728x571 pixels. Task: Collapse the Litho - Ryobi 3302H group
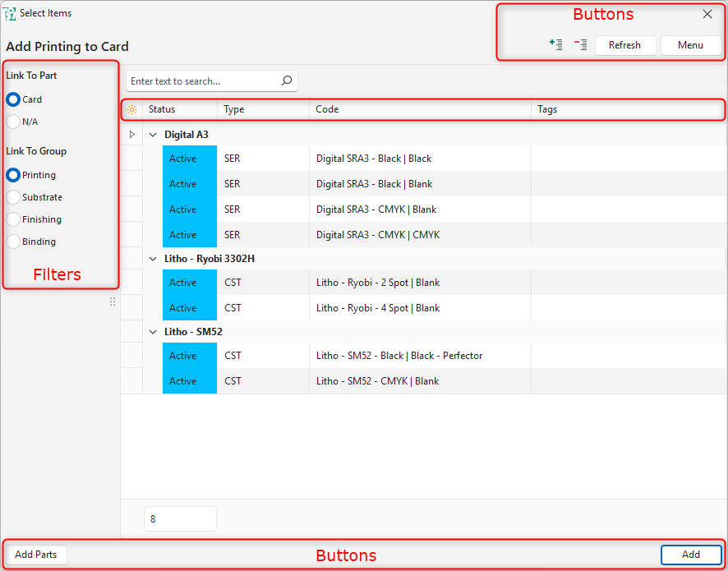click(x=153, y=259)
